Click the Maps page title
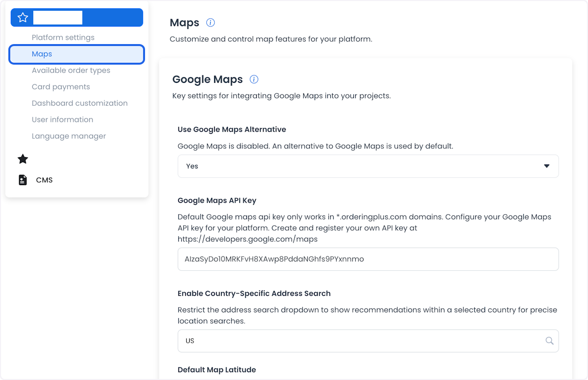This screenshot has width=588, height=380. [184, 23]
